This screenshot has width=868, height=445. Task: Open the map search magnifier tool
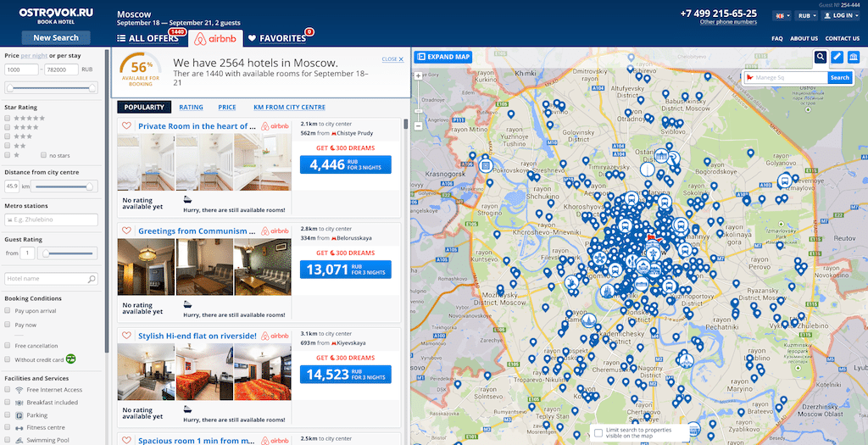[821, 57]
